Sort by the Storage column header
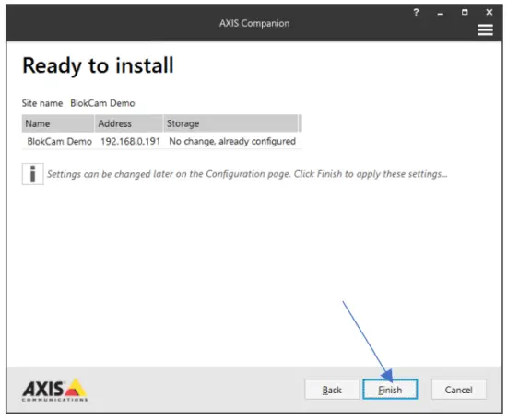Viewport: 507px width, 420px height. [230, 123]
